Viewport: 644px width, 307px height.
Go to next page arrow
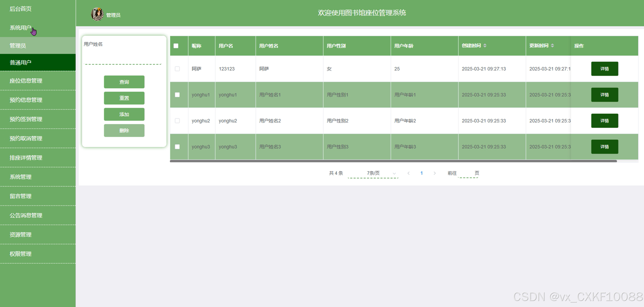[434, 173]
